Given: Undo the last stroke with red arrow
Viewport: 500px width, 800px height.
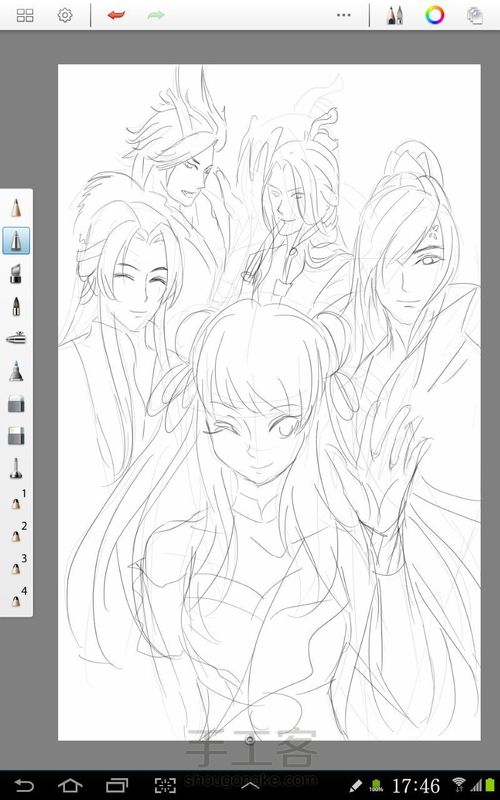Looking at the screenshot, I should click(116, 15).
